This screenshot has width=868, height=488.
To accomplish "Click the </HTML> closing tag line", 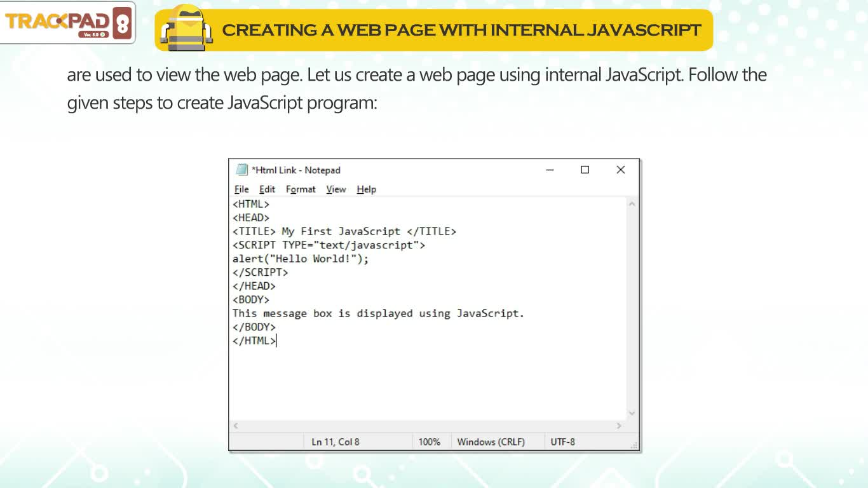I will [x=254, y=341].
